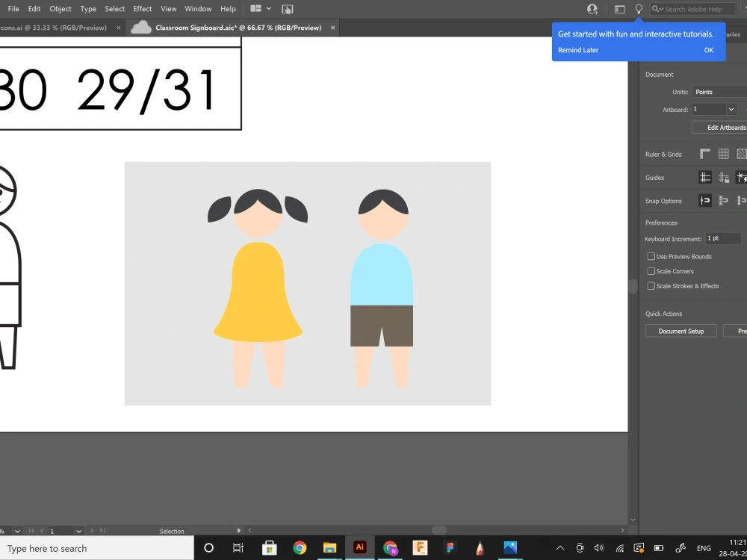Image resolution: width=747 pixels, height=560 pixels.
Task: Open the Window menu
Action: 198,8
